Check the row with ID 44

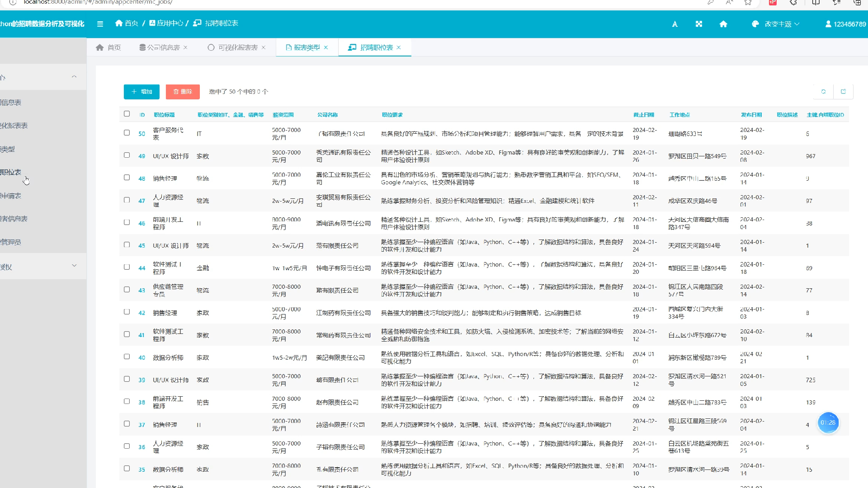127,267
